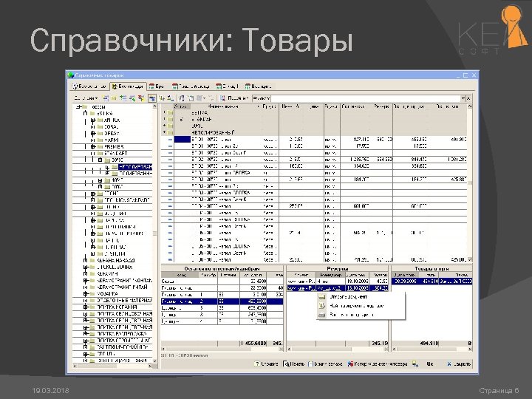The image size is (532, 399).
Task: Switch to the second tab with gear icon
Action: tap(128, 86)
